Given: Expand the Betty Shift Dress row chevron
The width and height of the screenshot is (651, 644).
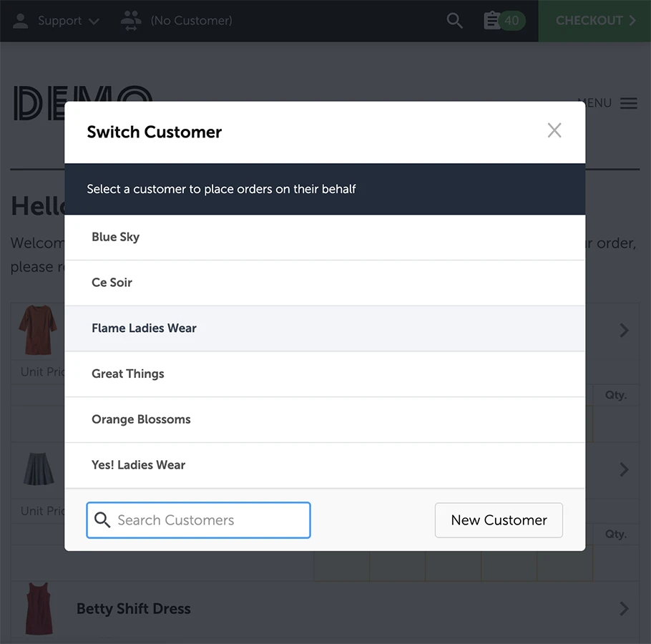Looking at the screenshot, I should pyautogui.click(x=625, y=608).
